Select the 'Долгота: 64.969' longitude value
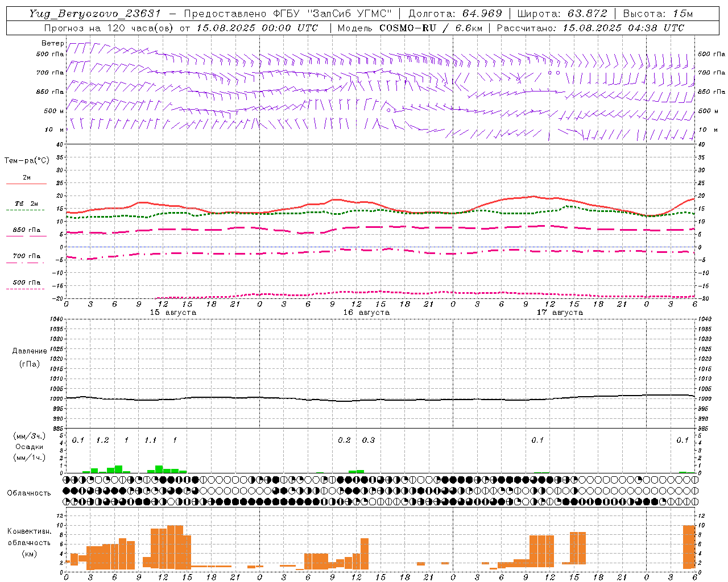Image resolution: width=728 pixels, height=582 pixels. [x=455, y=14]
